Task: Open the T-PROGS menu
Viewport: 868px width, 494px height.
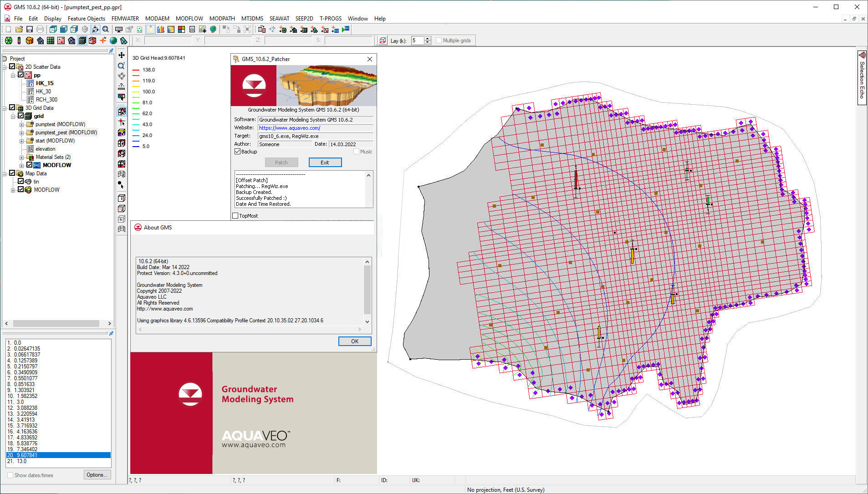Action: (331, 19)
